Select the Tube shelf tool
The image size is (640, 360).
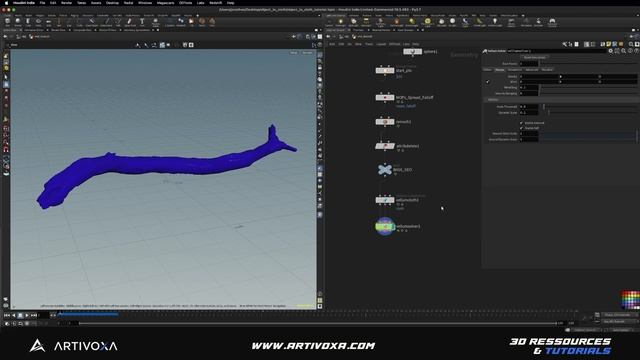(x=28, y=22)
